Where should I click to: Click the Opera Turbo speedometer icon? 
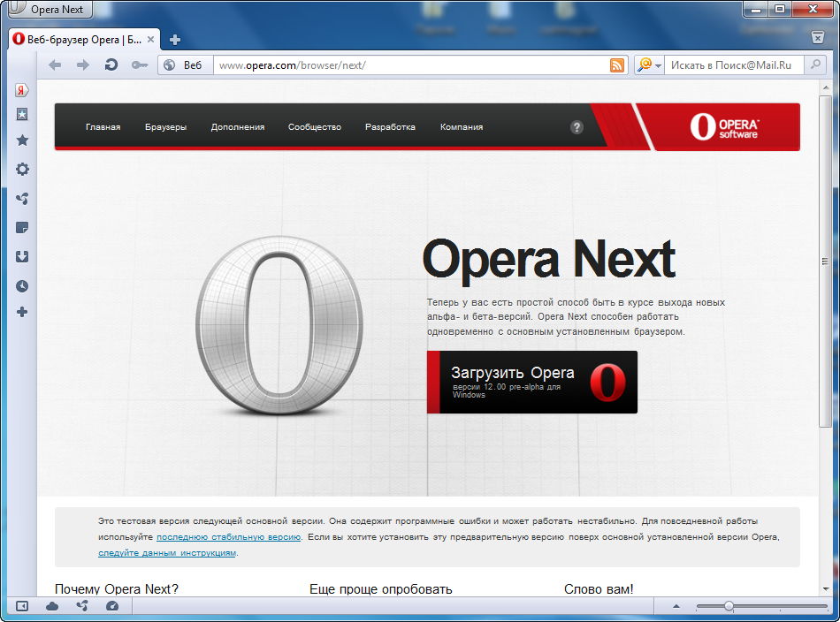point(111,606)
